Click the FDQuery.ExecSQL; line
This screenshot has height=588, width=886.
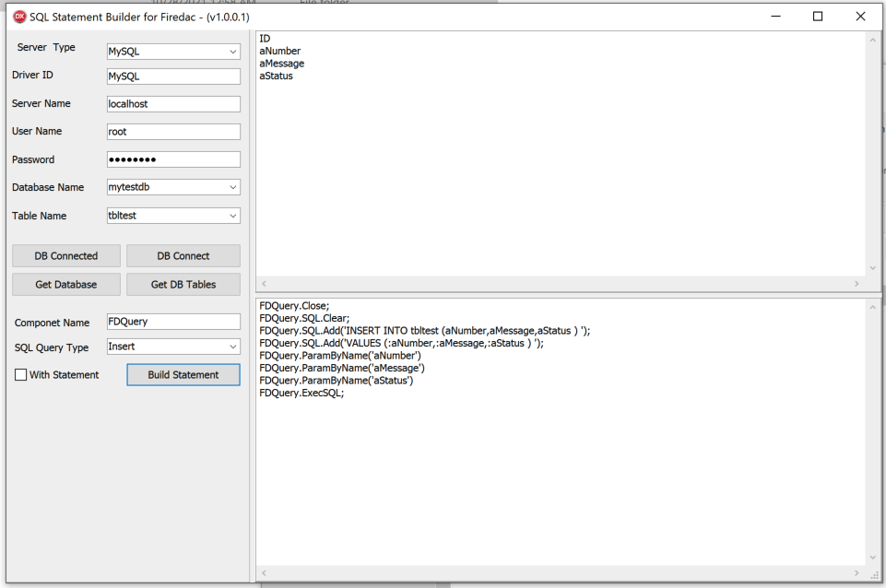301,393
